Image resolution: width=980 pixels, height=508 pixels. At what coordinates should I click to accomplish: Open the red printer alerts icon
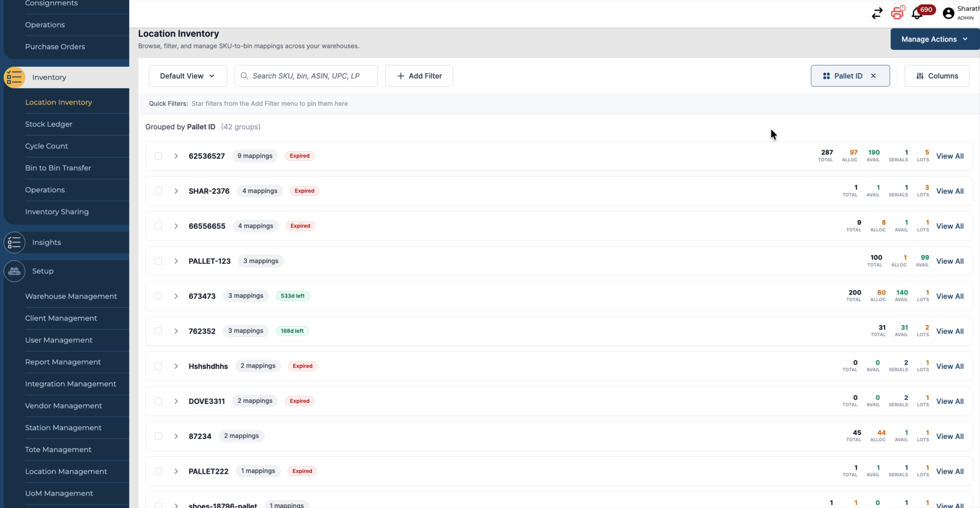(898, 12)
